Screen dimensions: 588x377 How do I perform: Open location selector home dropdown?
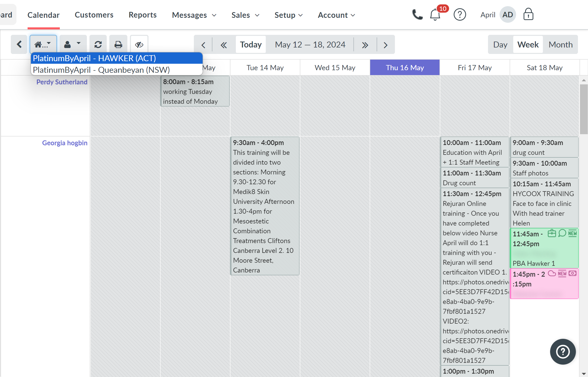click(43, 44)
